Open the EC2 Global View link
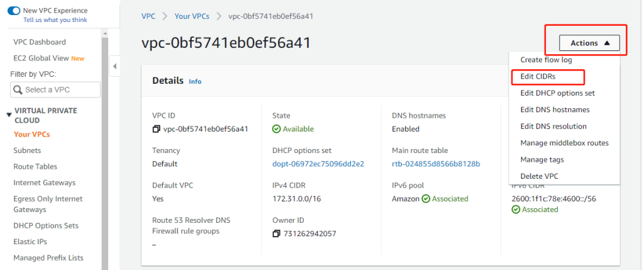Screen dimensions: 644x270 [x=40, y=59]
